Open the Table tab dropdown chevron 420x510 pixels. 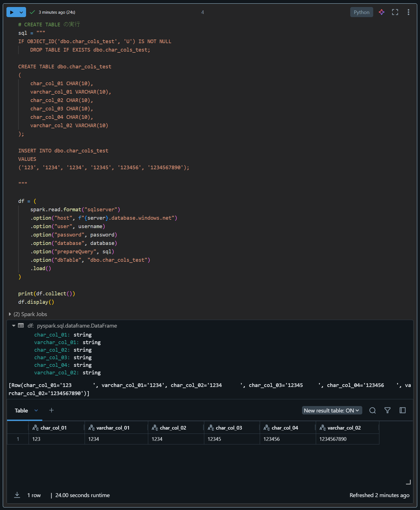point(36,411)
